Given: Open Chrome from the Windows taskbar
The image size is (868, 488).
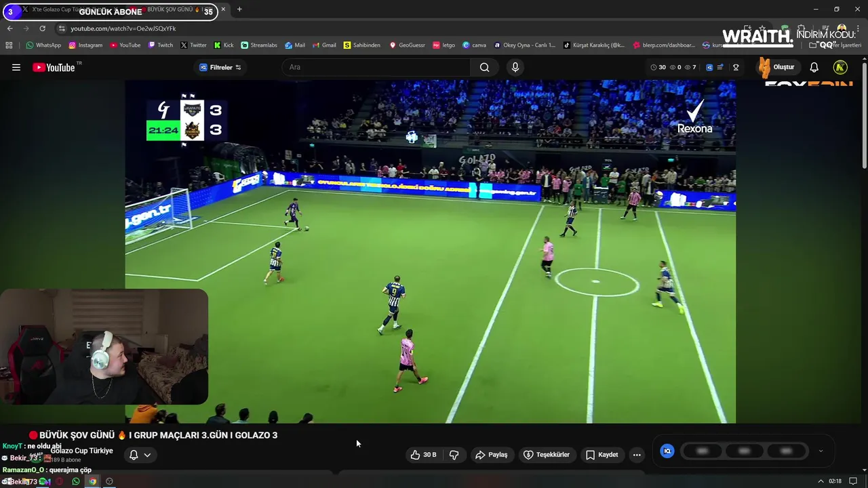Looking at the screenshot, I should click(92, 481).
